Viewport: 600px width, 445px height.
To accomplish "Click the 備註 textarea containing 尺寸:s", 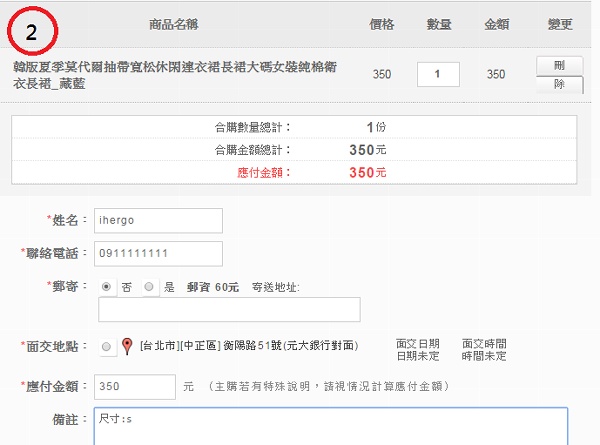I will coord(331,426).
